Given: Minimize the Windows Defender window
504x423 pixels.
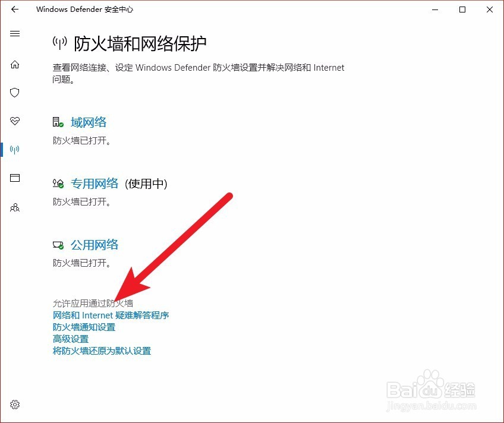Looking at the screenshot, I should (435, 10).
